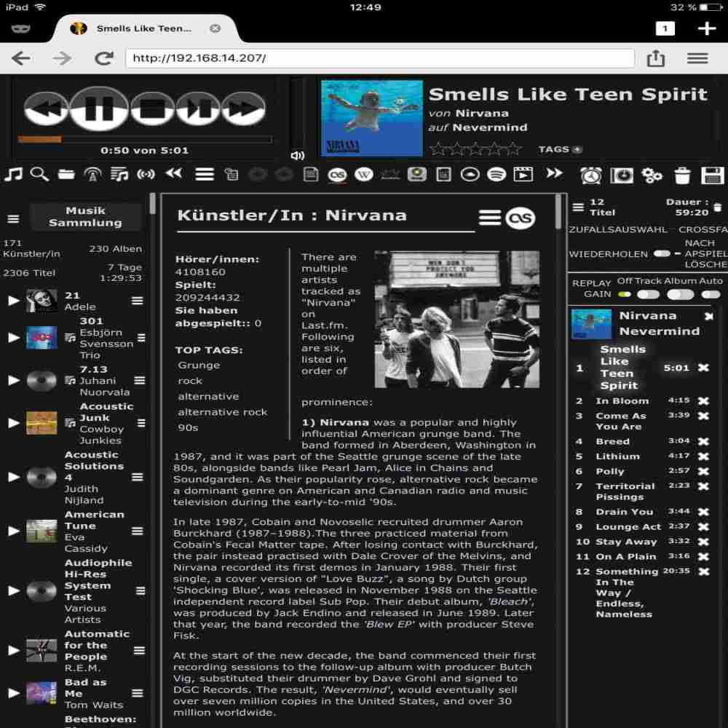The height and width of the screenshot is (728, 728).
Task: Click the toolbar trash can icon
Action: [x=682, y=175]
